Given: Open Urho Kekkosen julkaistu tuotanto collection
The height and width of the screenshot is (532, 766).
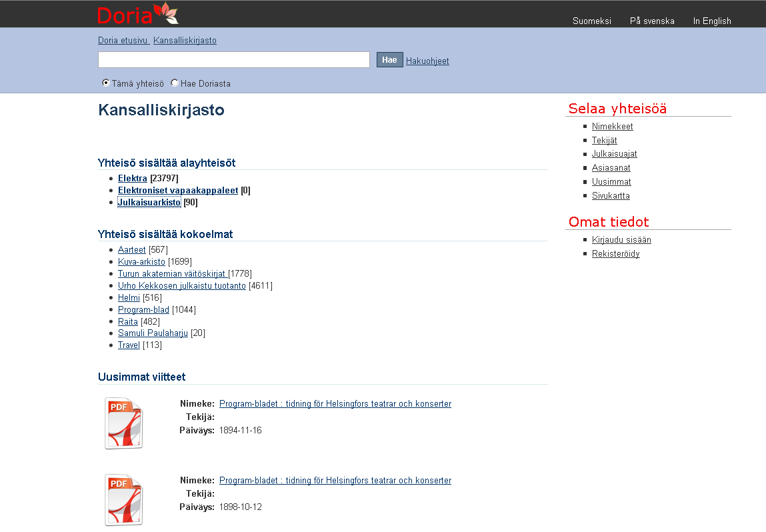Looking at the screenshot, I should pyautogui.click(x=182, y=286).
